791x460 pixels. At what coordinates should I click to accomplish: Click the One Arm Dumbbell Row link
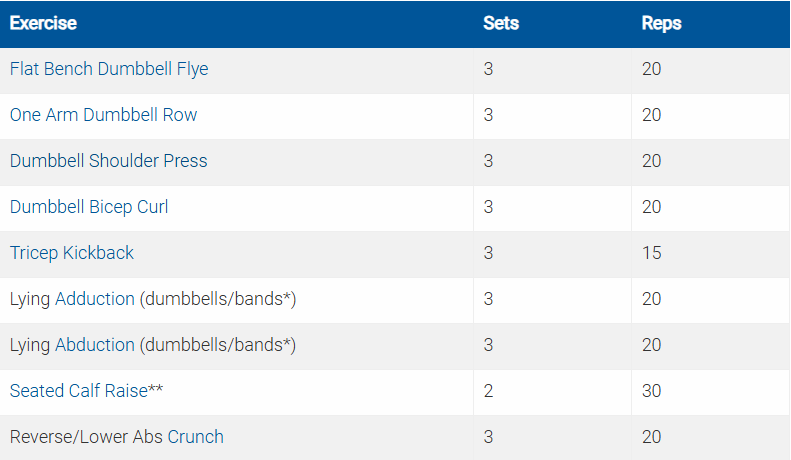103,115
